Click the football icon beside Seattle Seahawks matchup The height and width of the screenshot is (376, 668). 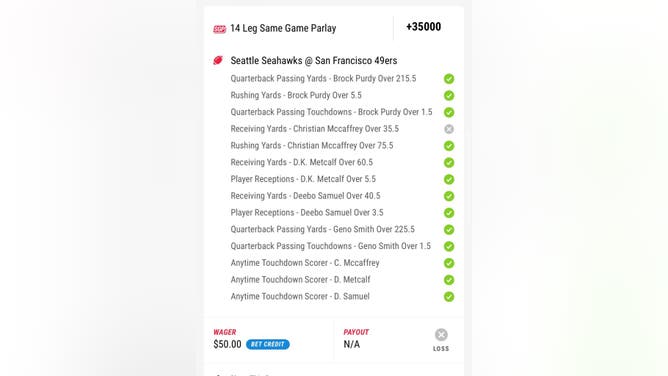click(218, 60)
